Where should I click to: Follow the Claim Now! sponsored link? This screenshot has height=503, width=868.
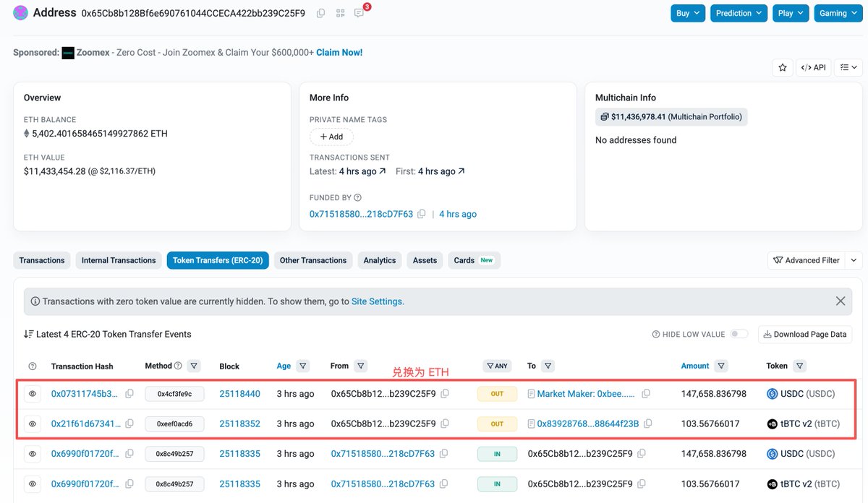click(339, 53)
